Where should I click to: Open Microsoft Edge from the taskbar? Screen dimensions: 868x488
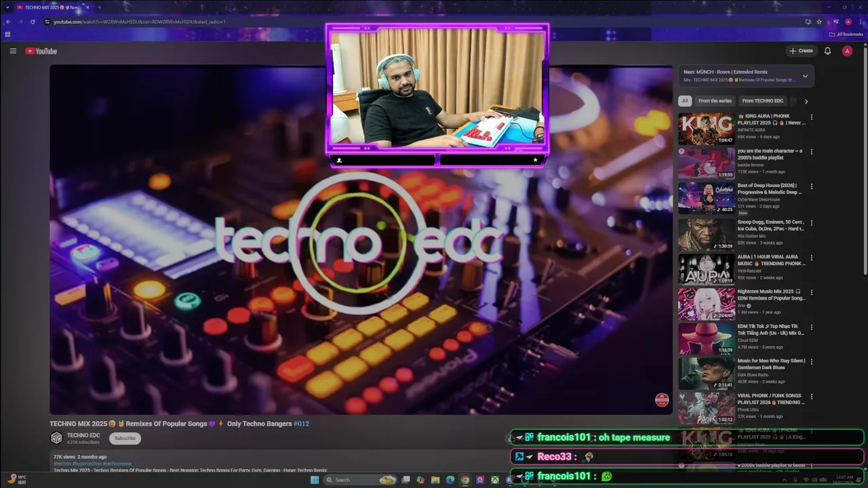tap(450, 480)
